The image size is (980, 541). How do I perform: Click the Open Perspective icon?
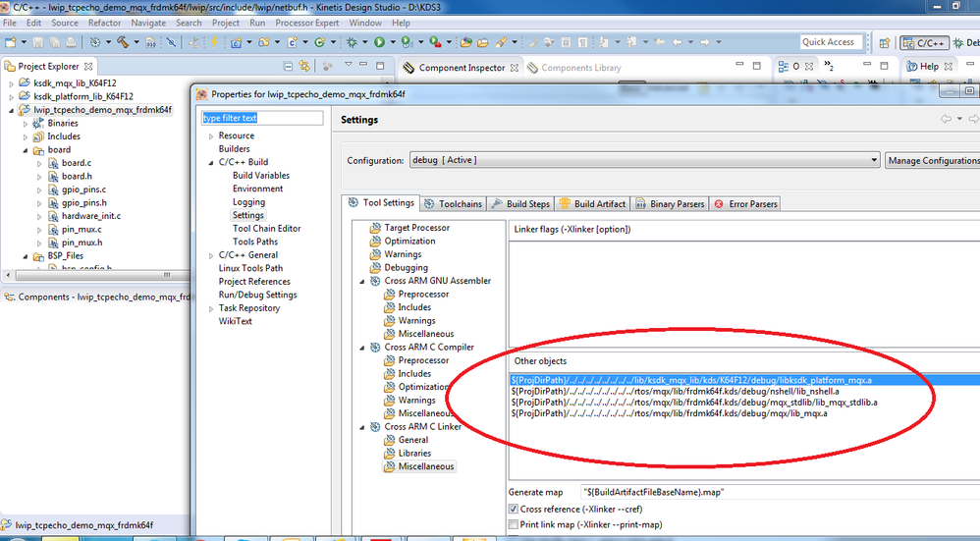click(x=885, y=43)
